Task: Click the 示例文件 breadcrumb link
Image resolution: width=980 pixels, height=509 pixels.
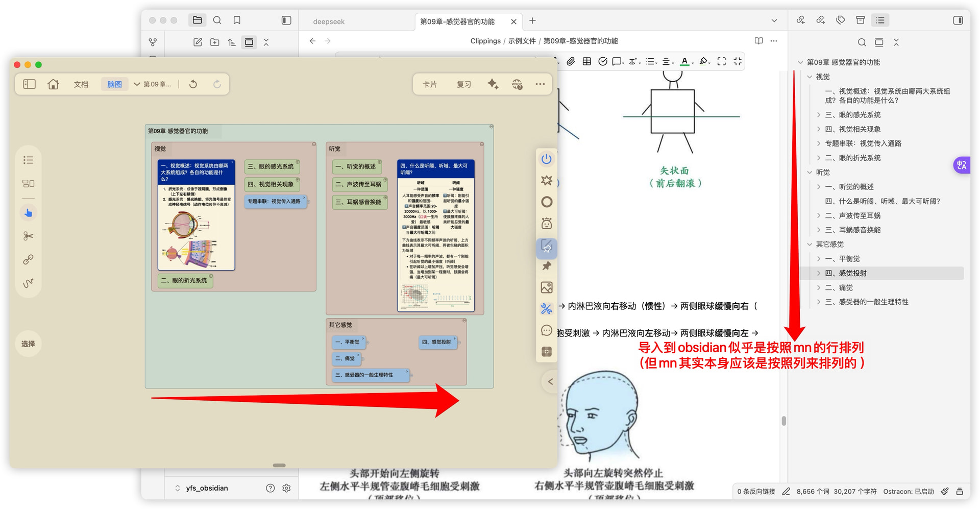Action: tap(522, 41)
